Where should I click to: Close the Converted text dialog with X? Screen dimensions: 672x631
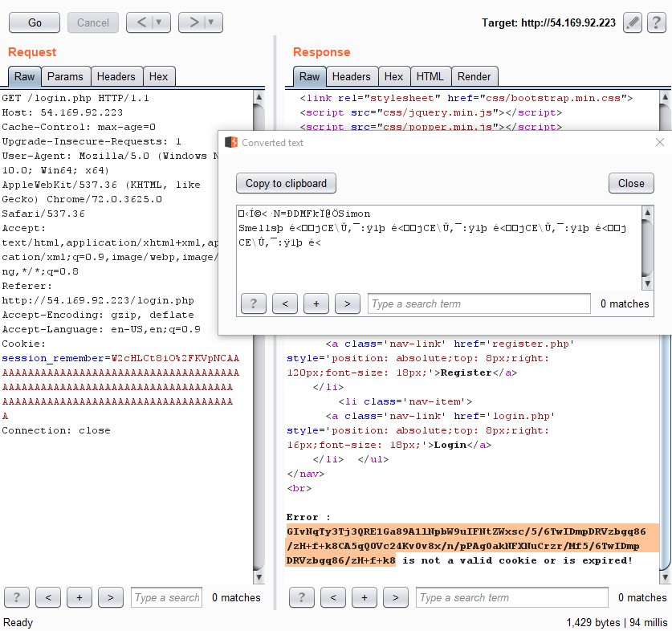[660, 142]
